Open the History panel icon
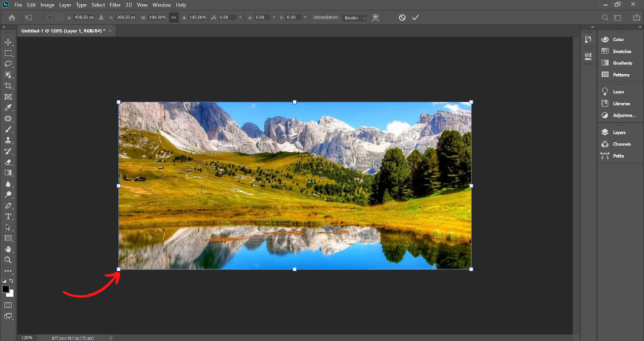Viewport: 644px width, 341px height. tap(588, 39)
